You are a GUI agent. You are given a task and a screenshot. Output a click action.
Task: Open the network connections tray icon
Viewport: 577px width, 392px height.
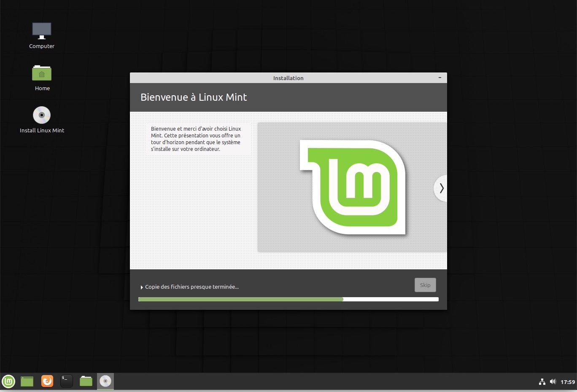point(542,382)
